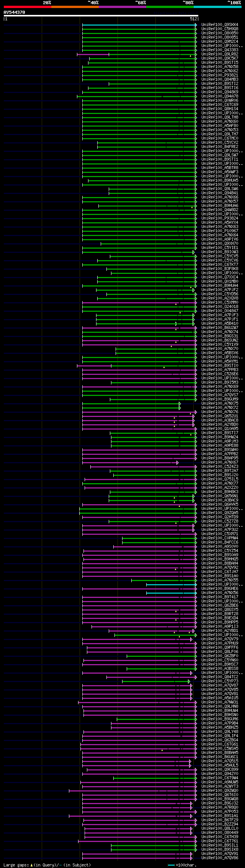Open hit UniRef100_Q9SKK4
The image size is (245, 868).
[220, 25]
